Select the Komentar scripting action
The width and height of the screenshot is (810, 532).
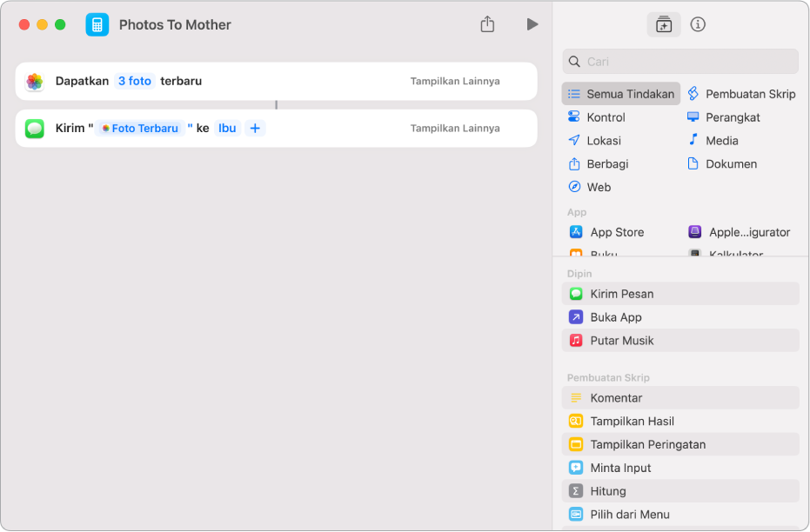(680, 398)
